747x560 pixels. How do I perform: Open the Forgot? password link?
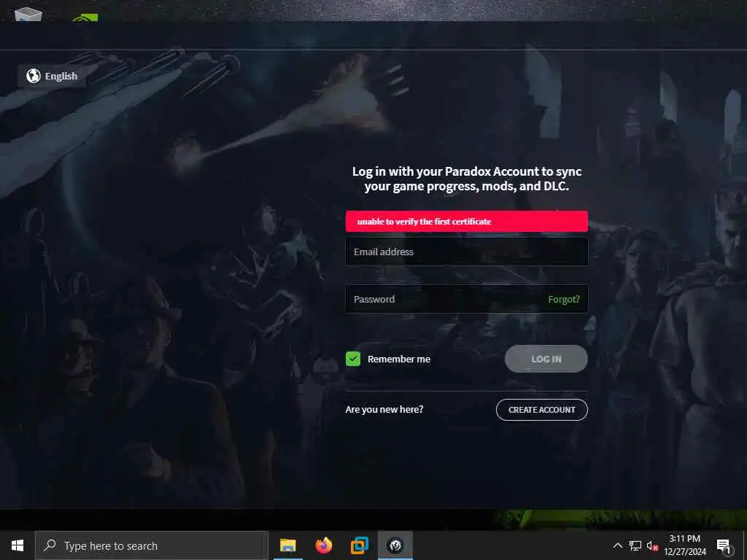pyautogui.click(x=564, y=299)
